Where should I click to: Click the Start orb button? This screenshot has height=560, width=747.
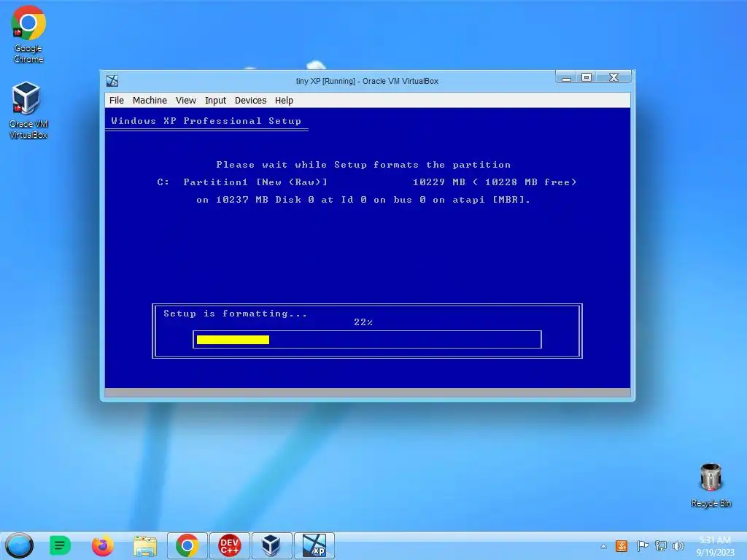pos(19,545)
